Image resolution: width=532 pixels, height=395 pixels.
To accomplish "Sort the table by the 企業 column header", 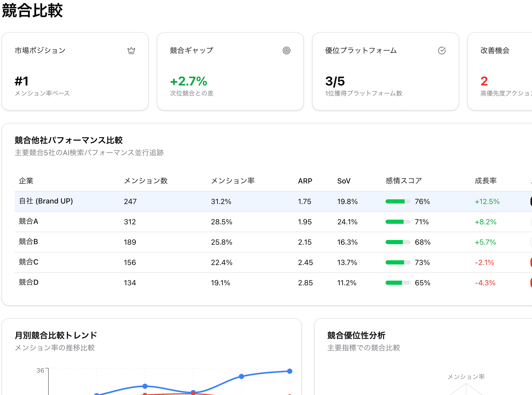I will pos(26,181).
